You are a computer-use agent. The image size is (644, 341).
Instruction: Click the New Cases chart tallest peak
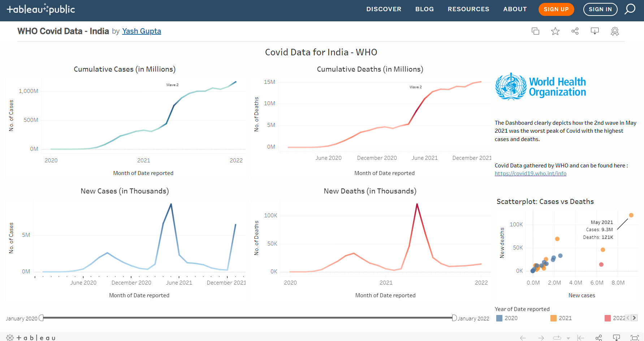click(171, 204)
